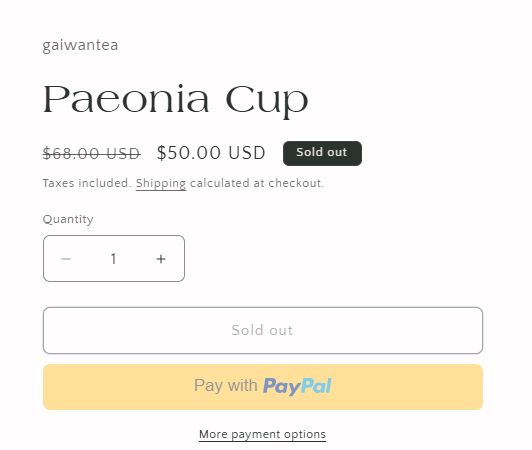Decrease quantity with the minus icon
The image size is (532, 450).
pyautogui.click(x=66, y=259)
